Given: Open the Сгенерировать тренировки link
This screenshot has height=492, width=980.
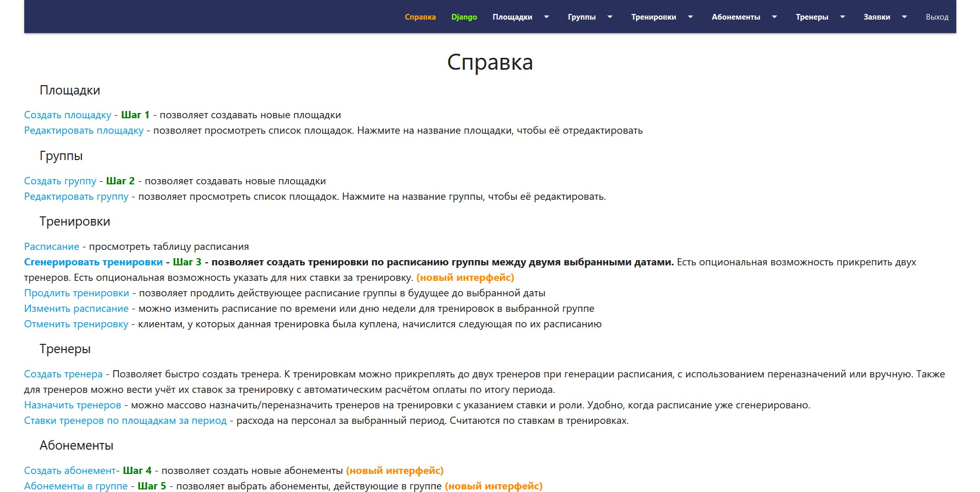Looking at the screenshot, I should (x=93, y=262).
